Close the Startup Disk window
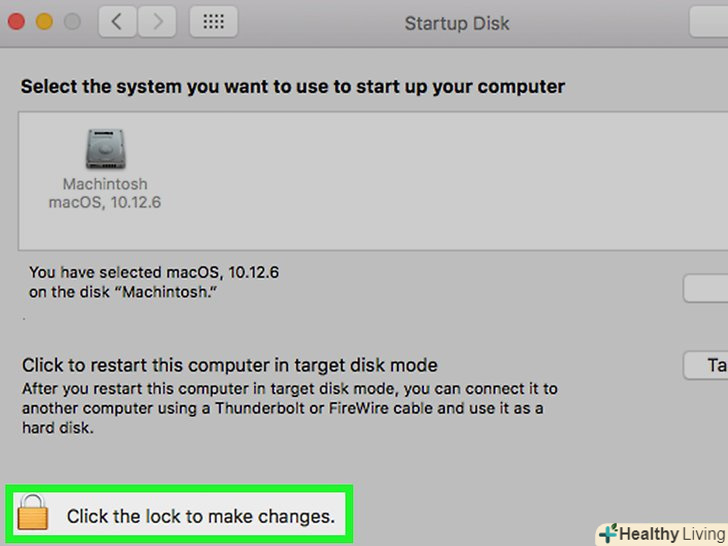The image size is (728, 546). click(17, 21)
